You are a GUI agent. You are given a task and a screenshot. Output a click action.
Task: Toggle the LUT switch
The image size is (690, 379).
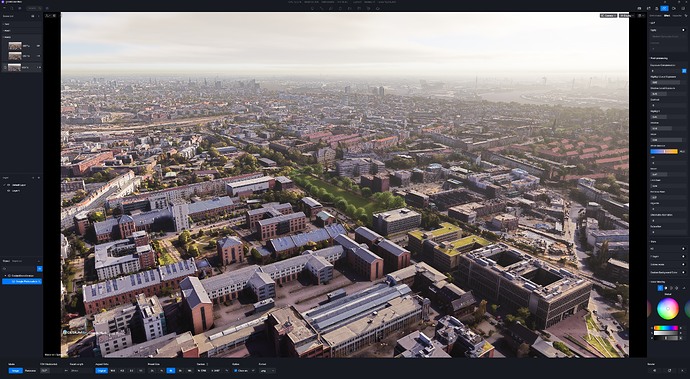pos(683,30)
